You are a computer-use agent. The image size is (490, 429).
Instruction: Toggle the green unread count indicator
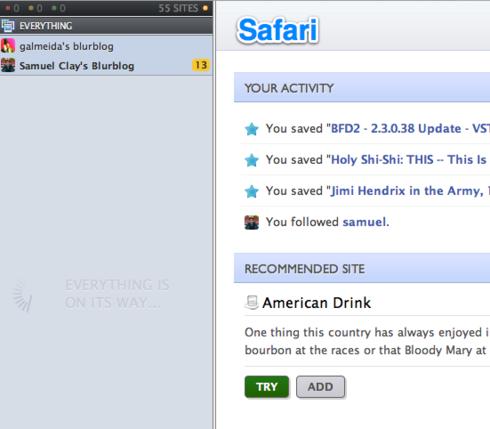[58, 8]
